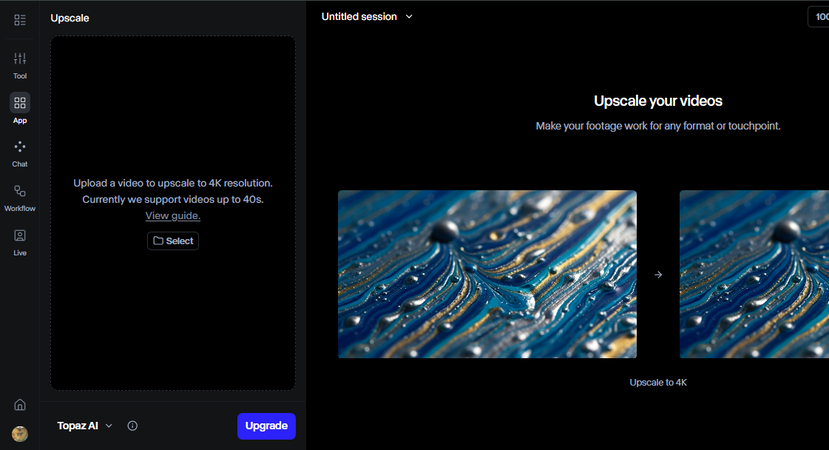The height and width of the screenshot is (450, 829).
Task: Click the 'Upscale to 4K' caption
Action: [x=658, y=382]
